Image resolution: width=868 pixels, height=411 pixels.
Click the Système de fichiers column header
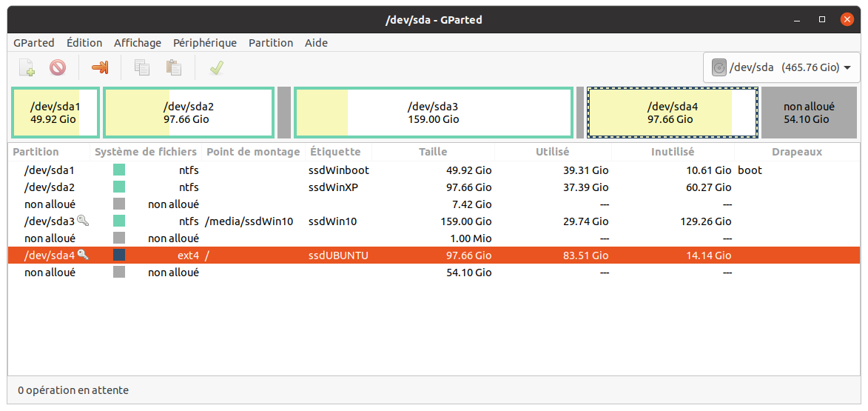pyautogui.click(x=147, y=152)
